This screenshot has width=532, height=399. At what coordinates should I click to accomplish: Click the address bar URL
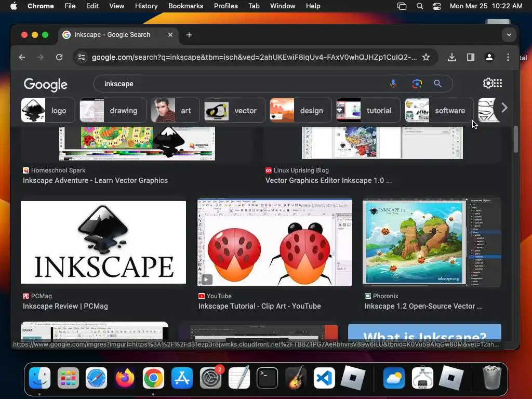point(254,57)
